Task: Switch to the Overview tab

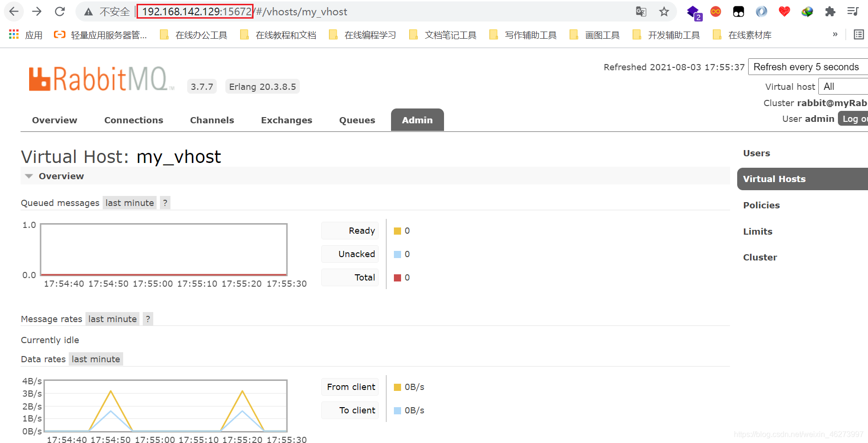Action: pos(54,120)
